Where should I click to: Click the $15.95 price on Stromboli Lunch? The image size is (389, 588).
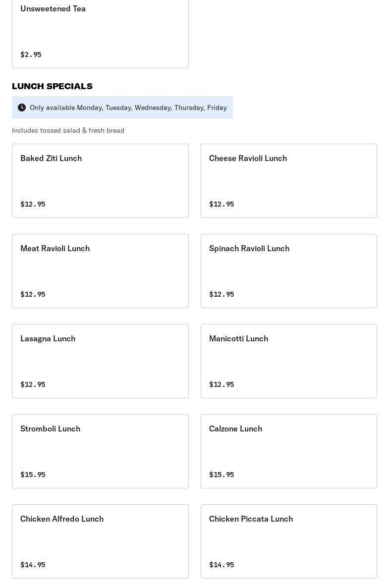pyautogui.click(x=33, y=475)
